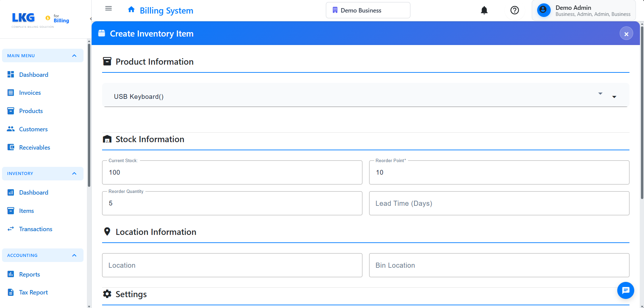This screenshot has width=644, height=308.
Task: Click the home icon beside Billing System
Action: 131,9
